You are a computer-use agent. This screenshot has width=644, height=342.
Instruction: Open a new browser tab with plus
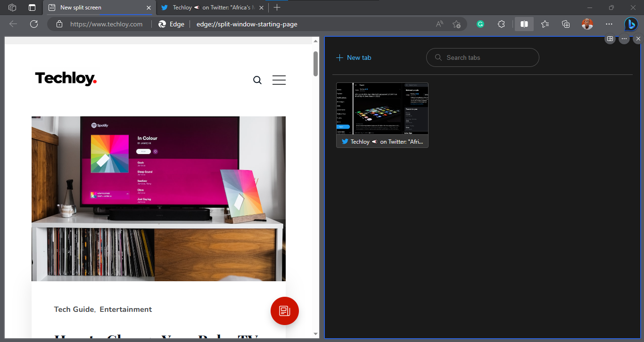[277, 8]
